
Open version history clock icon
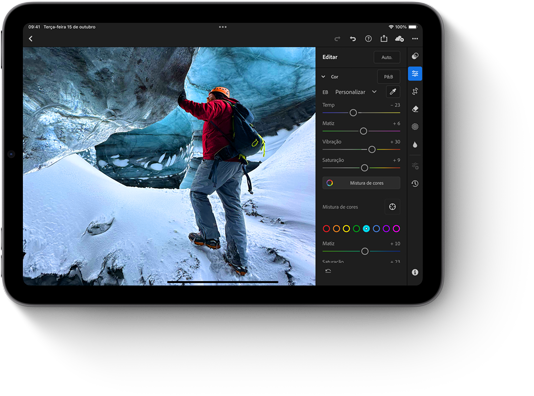[x=415, y=184]
